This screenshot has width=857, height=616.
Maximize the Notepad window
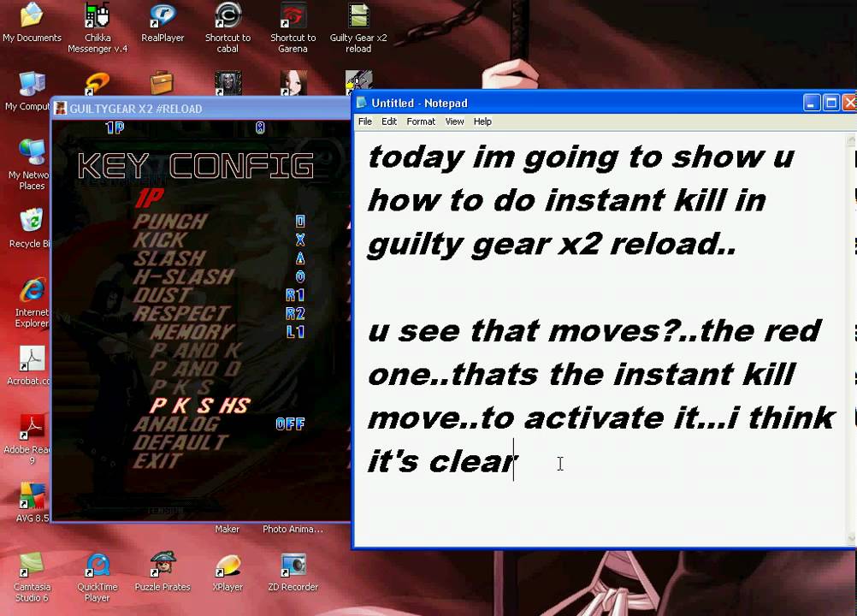[x=830, y=103]
